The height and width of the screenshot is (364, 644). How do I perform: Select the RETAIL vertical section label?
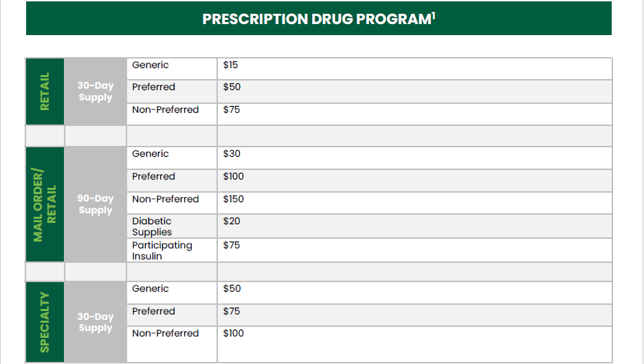(x=45, y=92)
